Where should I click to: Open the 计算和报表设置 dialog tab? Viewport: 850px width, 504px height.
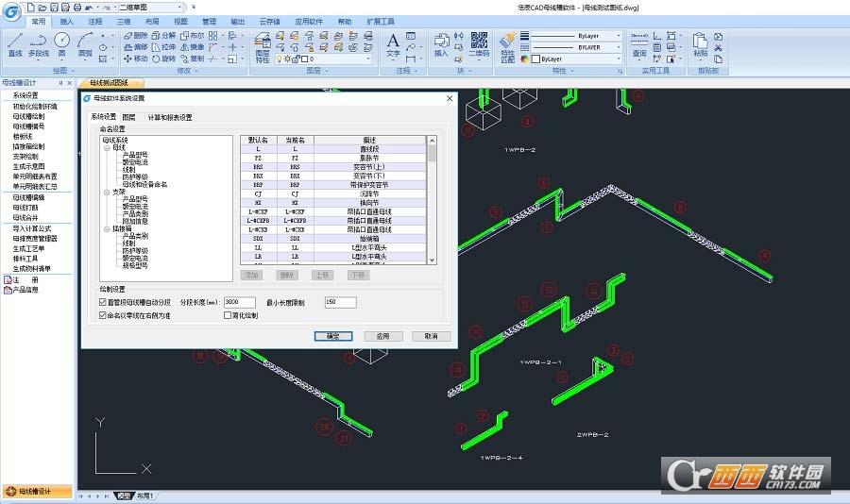(x=170, y=117)
